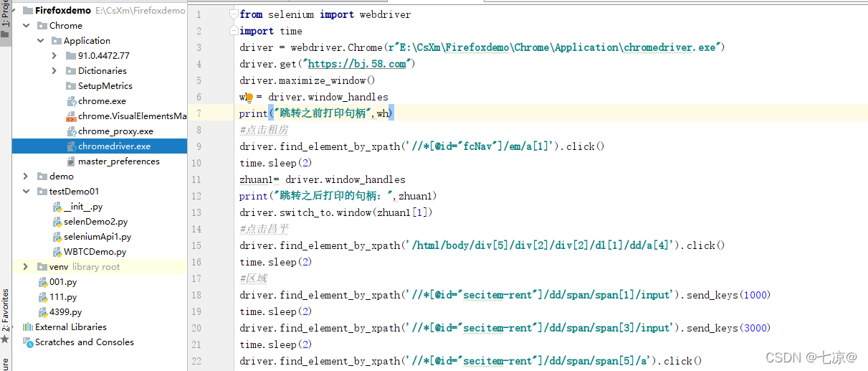The height and width of the screenshot is (371, 868).
Task: Select the highlighted chromedriver.exe file icon
Action: click(71, 146)
